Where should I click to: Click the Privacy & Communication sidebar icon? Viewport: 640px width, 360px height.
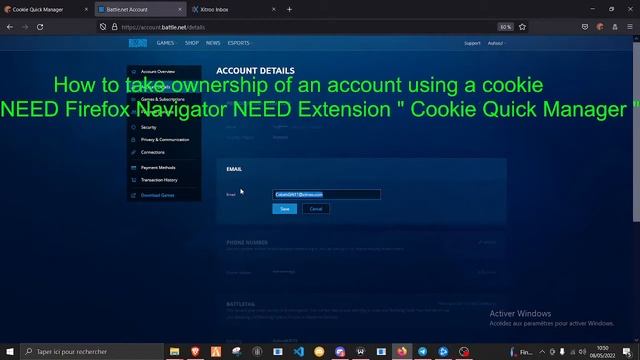[x=133, y=140]
